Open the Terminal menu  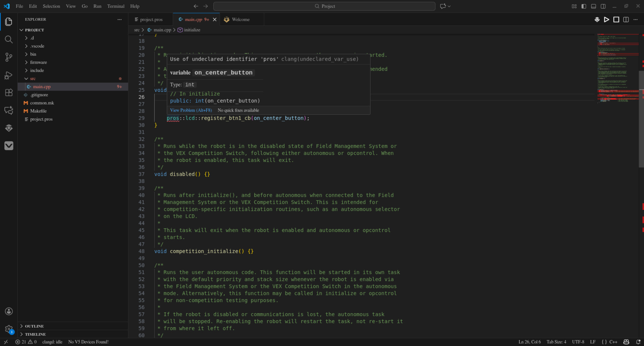115,6
